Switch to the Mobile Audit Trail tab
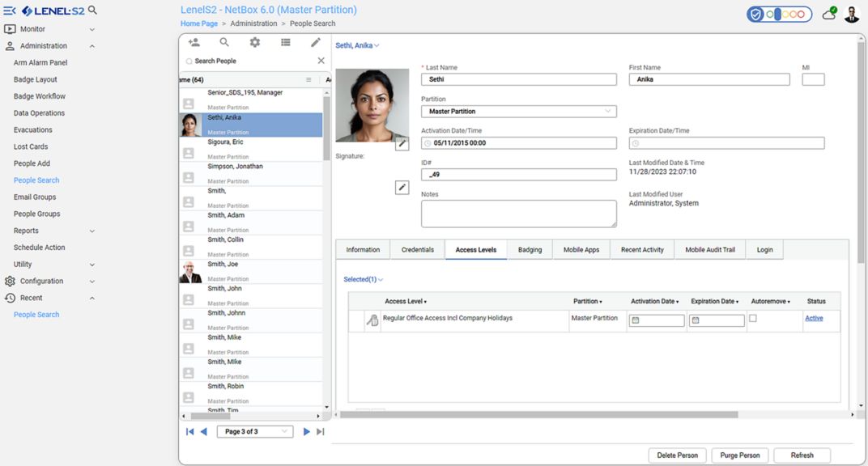Image resolution: width=868 pixels, height=466 pixels. click(x=710, y=250)
